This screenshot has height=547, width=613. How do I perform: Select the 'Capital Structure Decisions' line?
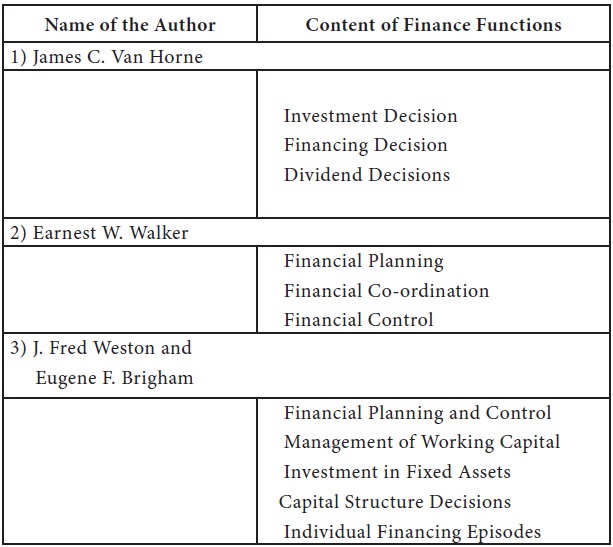point(395,502)
